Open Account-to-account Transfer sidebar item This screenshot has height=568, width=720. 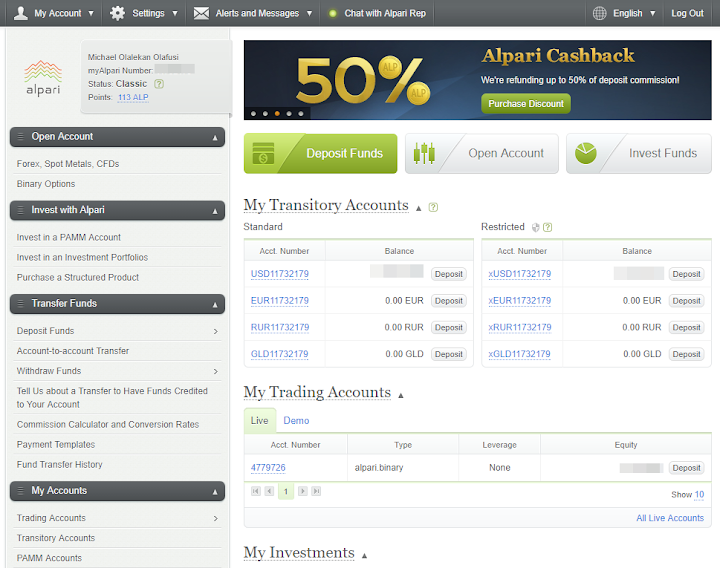(x=73, y=351)
